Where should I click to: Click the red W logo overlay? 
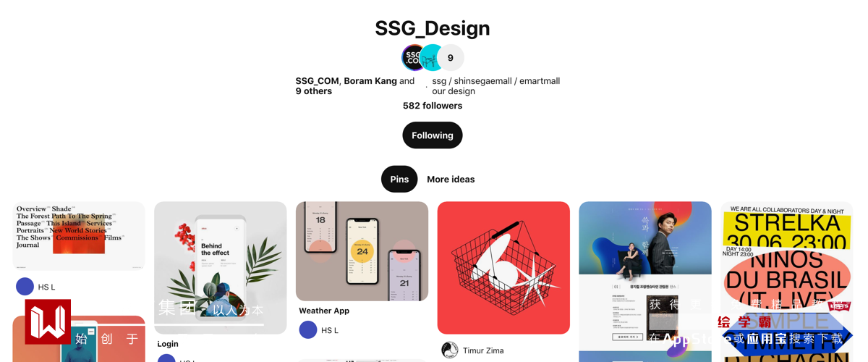click(48, 321)
